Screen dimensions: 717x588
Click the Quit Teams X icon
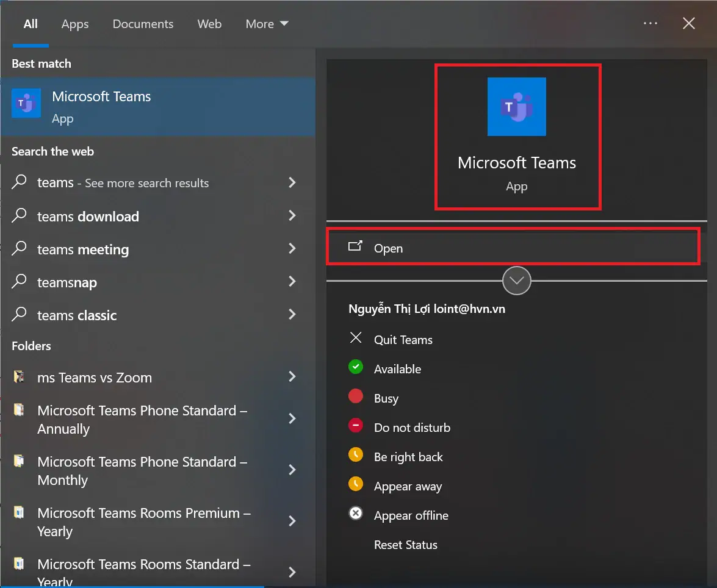pos(356,338)
